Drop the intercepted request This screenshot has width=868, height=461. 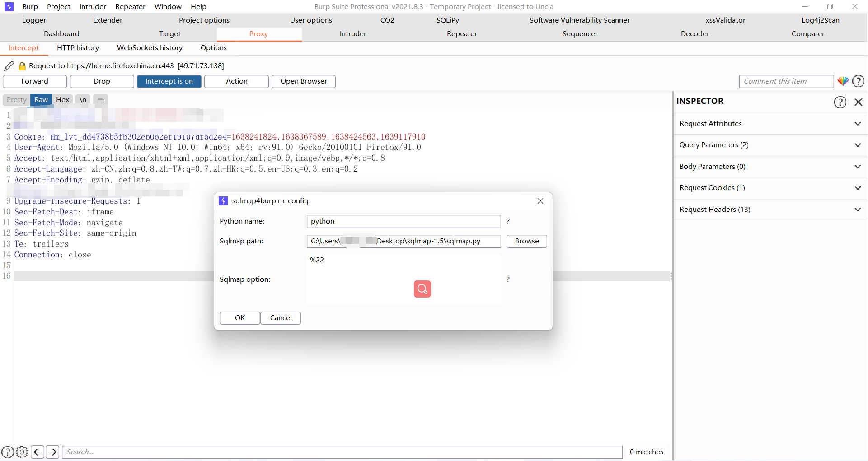pyautogui.click(x=102, y=81)
